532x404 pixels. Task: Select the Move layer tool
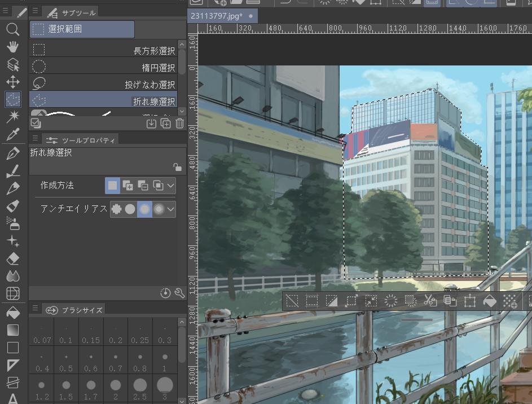click(12, 82)
